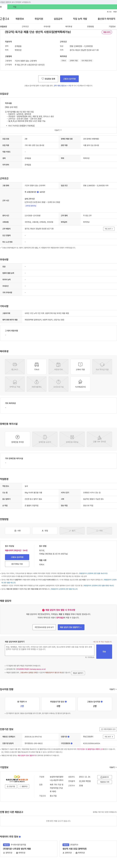Click the 관심기업 button
Viewport: 117px width, 868px height.
click(x=11, y=786)
